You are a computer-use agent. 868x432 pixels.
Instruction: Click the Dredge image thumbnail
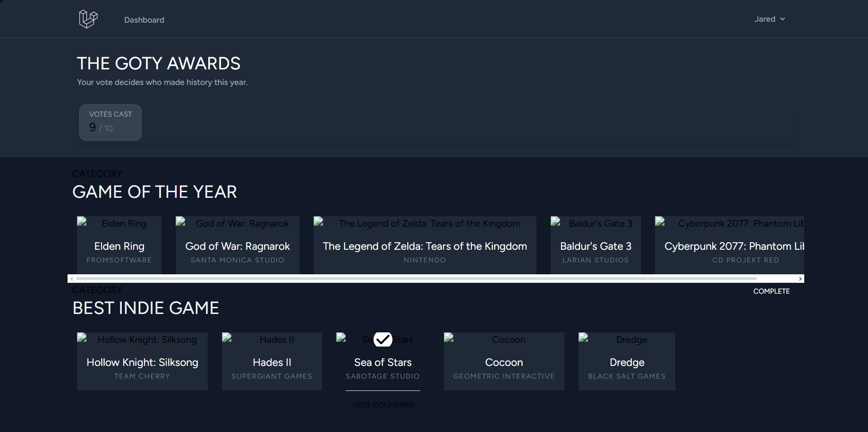point(627,339)
